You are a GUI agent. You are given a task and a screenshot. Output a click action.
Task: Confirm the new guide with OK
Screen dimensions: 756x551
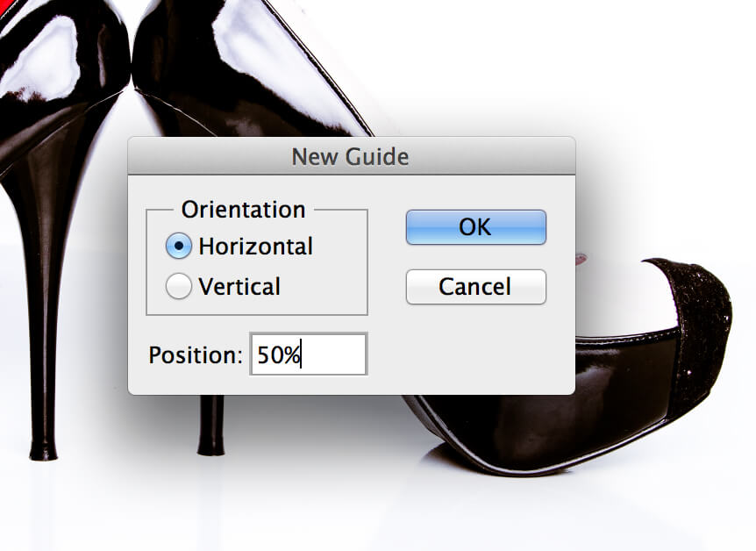476,226
